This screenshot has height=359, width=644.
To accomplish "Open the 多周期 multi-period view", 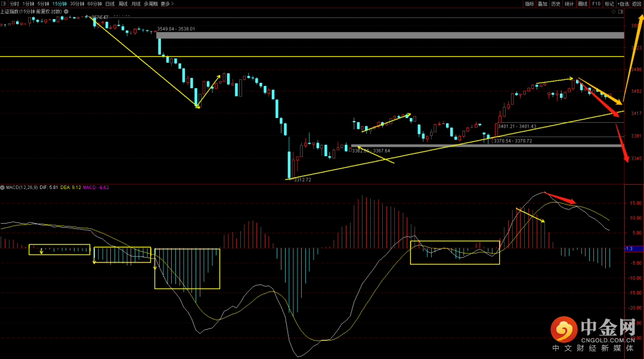I will tap(150, 4).
